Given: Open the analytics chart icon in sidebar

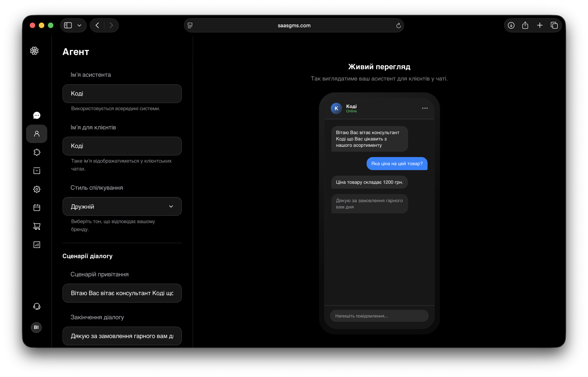Looking at the screenshot, I should [37, 245].
